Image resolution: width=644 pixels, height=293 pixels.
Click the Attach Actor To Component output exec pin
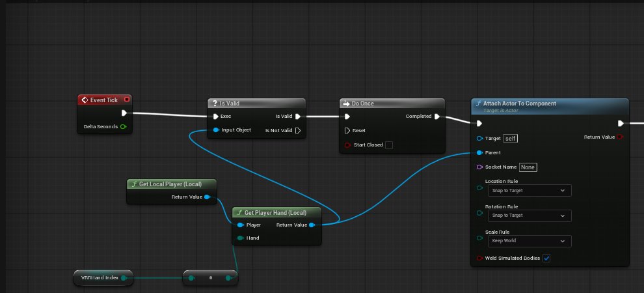click(621, 123)
